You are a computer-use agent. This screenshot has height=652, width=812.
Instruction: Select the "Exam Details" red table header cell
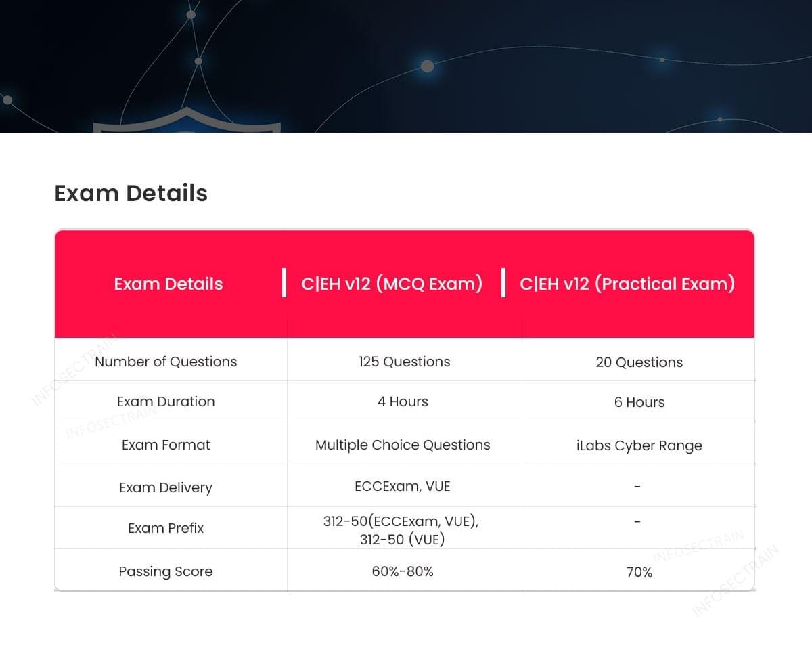pyautogui.click(x=168, y=284)
